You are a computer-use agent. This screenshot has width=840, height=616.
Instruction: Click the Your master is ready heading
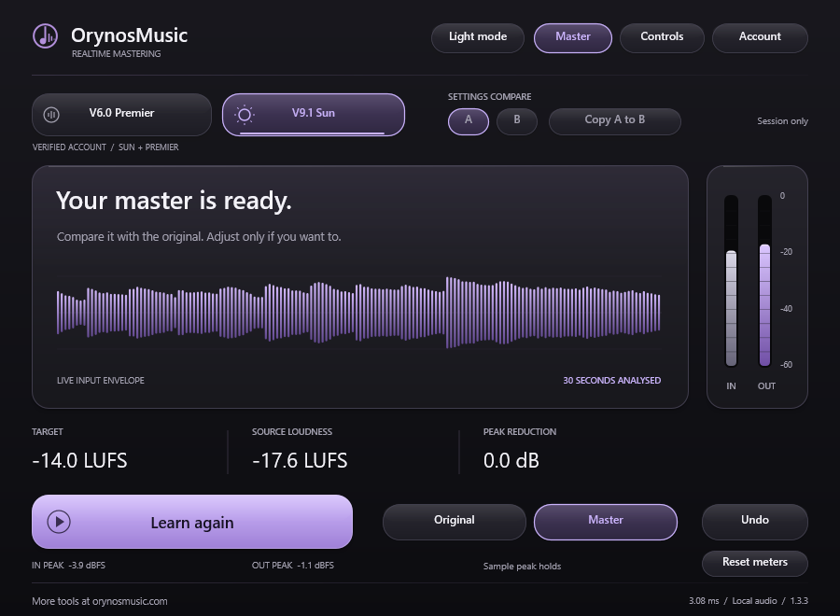tap(175, 202)
